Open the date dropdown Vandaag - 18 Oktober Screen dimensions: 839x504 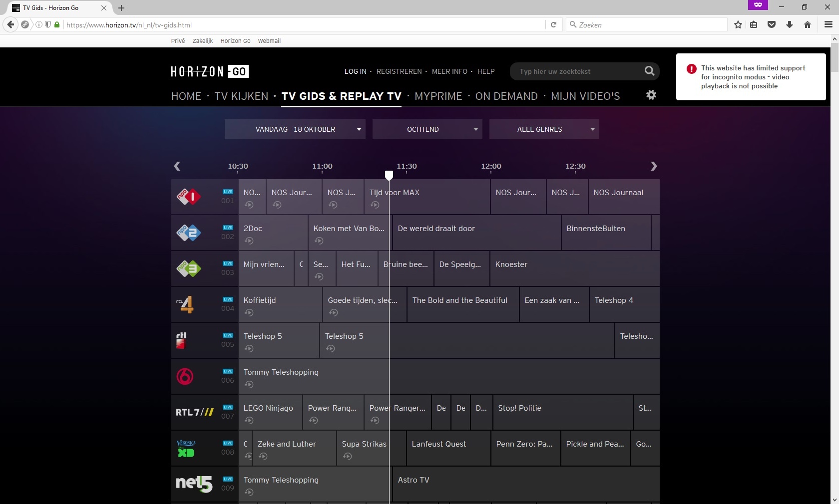pos(295,129)
